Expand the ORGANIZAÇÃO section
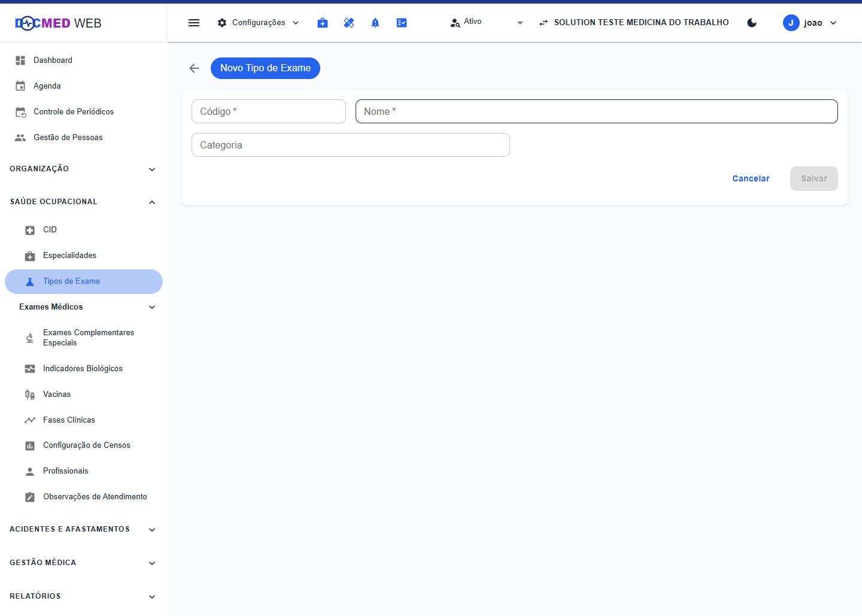This screenshot has height=616, width=862. [84, 169]
